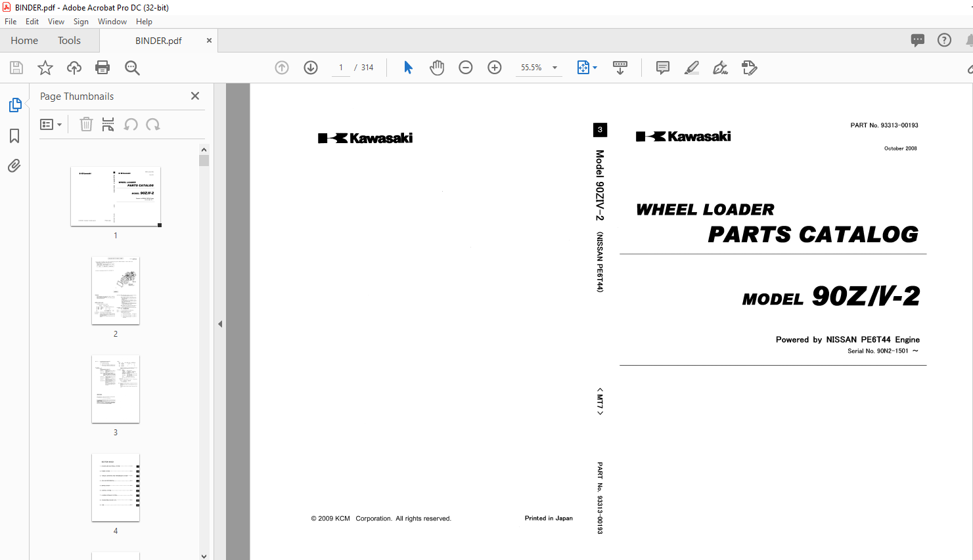This screenshot has height=560, width=973.
Task: Close the BINDER.pdf tab
Action: [x=209, y=41]
